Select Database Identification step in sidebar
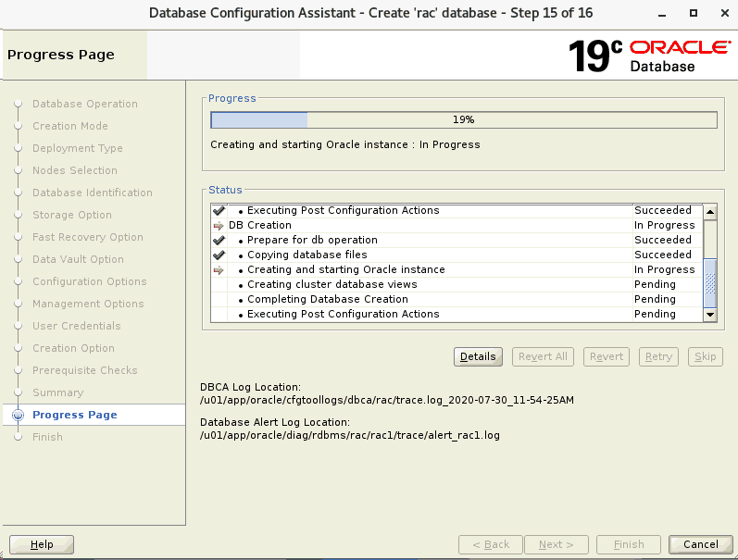 [93, 193]
